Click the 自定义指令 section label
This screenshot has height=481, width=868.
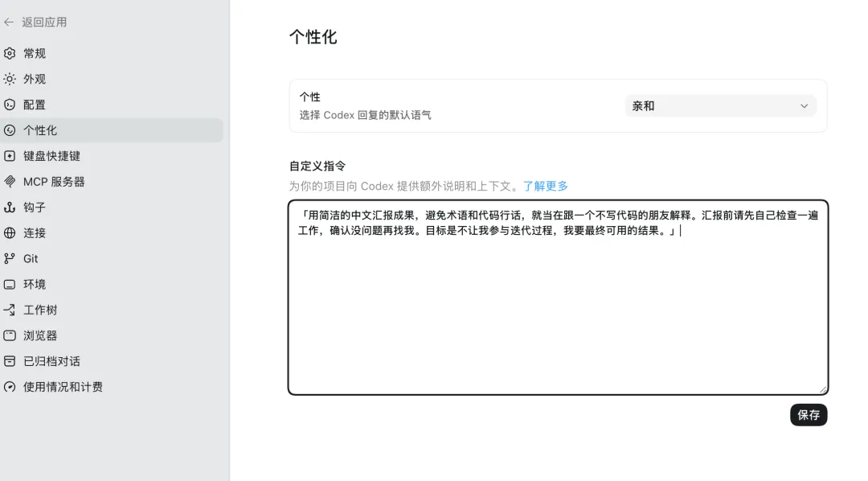317,166
